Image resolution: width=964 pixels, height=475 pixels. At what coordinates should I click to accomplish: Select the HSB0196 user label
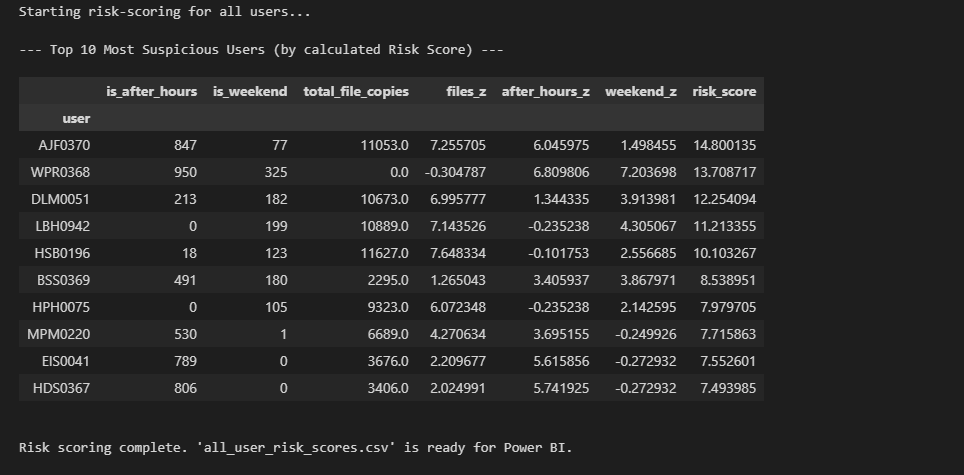pyautogui.click(x=62, y=253)
